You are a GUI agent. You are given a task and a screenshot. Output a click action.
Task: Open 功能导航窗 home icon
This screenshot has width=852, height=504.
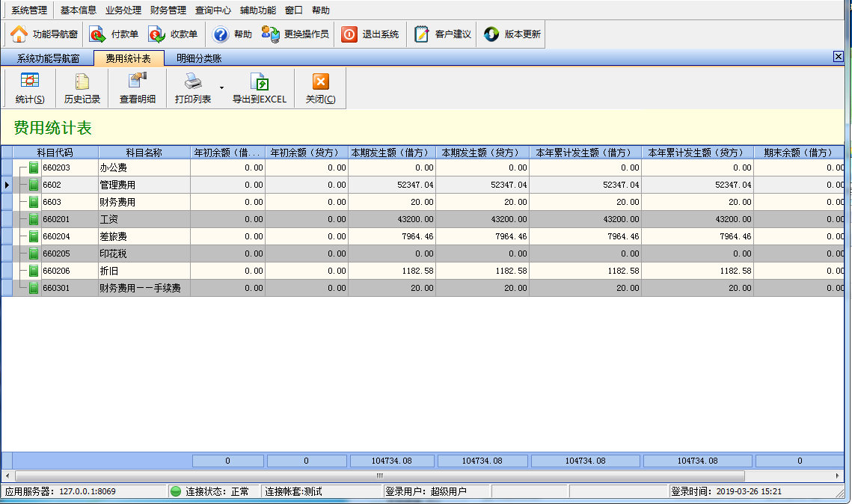click(19, 34)
